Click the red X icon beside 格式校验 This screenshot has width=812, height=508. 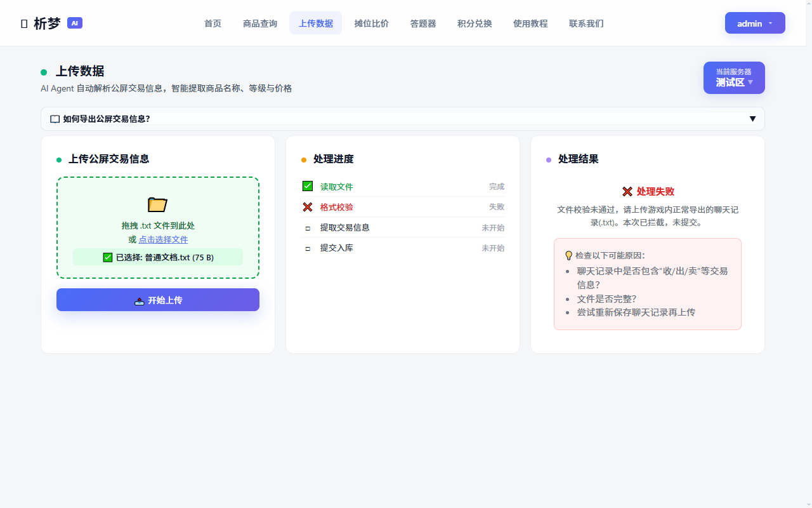(308, 207)
